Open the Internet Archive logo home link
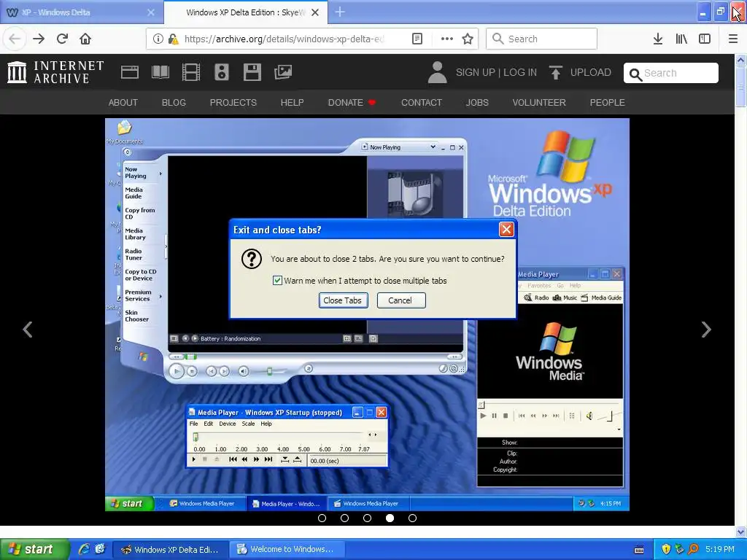Image resolution: width=747 pixels, height=560 pixels. [55, 72]
